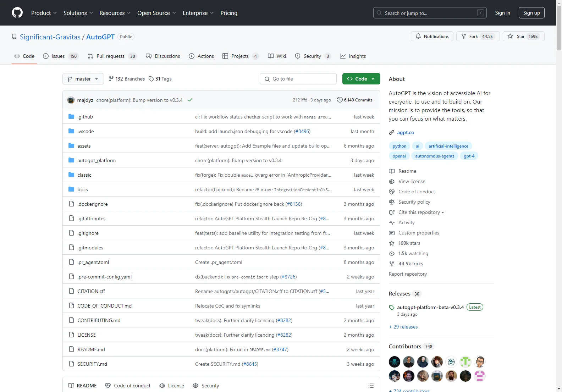Screen dimensions: 562x392
Task: Open pull request #8726 link
Action: 288,277
